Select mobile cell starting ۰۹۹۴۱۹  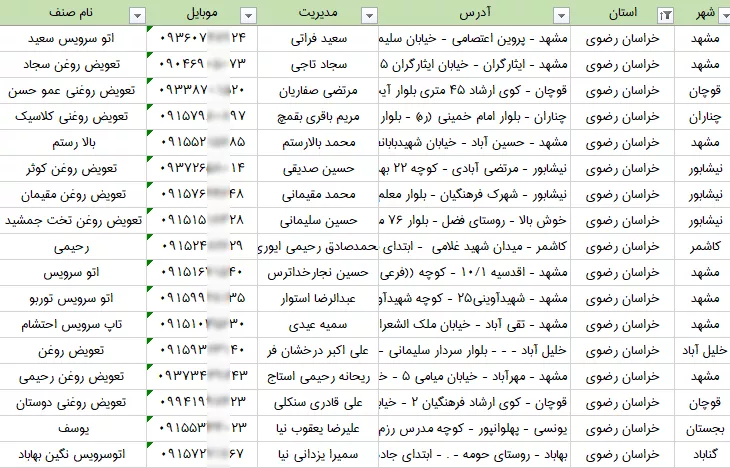(202, 403)
